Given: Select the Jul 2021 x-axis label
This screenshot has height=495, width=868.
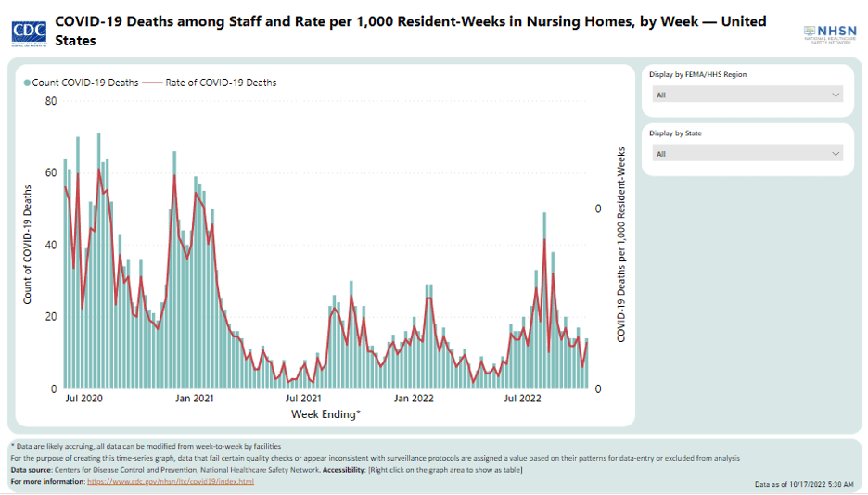Looking at the screenshot, I should pos(304,400).
